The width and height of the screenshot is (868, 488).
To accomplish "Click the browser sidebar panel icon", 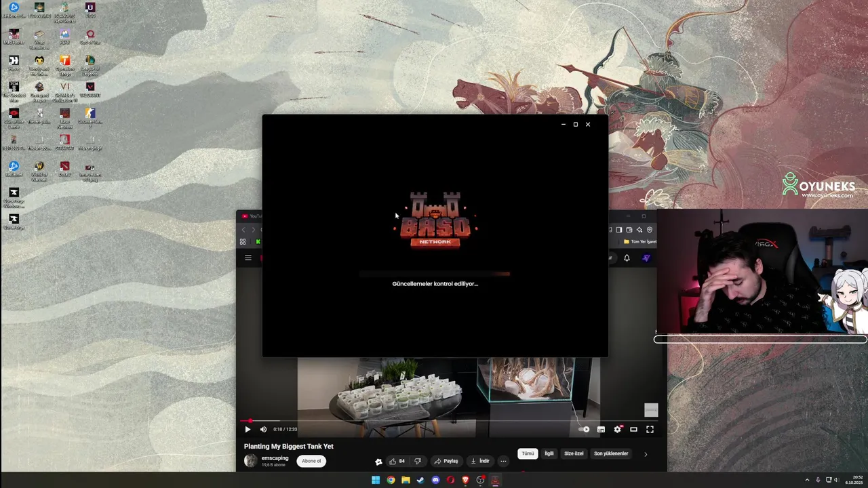I will coord(618,230).
